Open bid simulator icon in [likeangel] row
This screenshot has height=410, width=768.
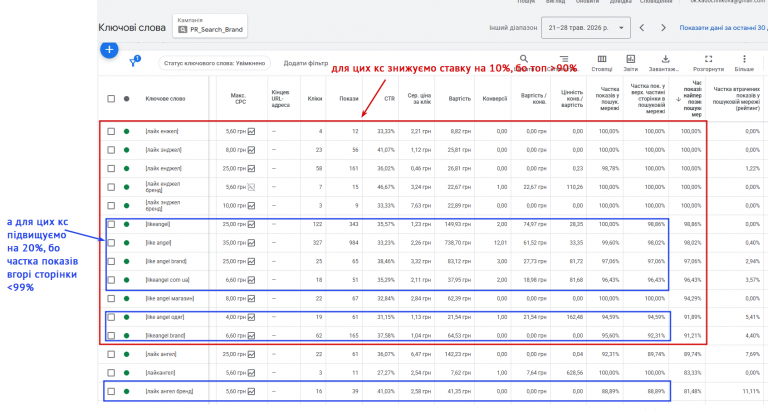click(x=251, y=224)
